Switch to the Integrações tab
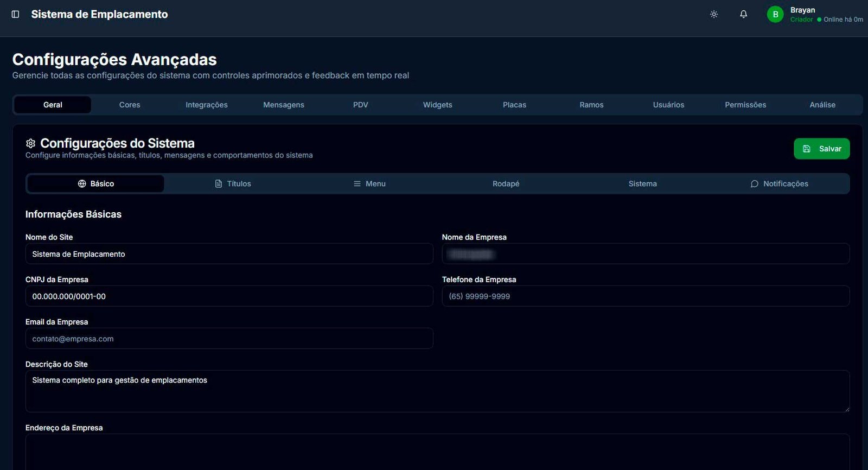This screenshot has height=470, width=868. [207, 105]
